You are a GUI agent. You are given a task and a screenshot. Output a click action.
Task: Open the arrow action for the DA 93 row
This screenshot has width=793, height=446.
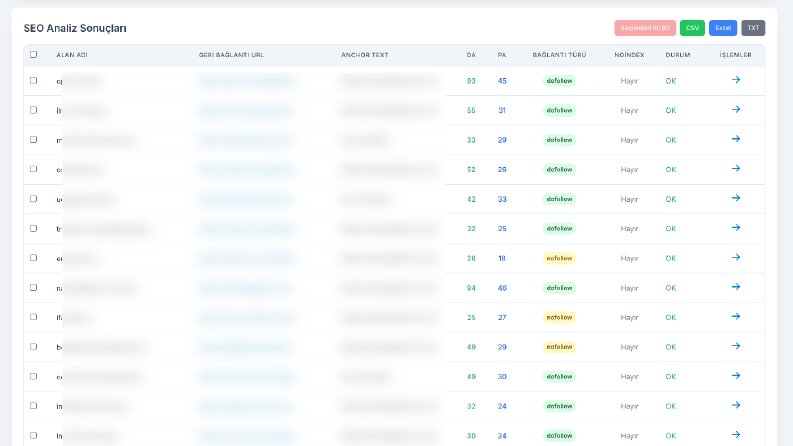736,80
